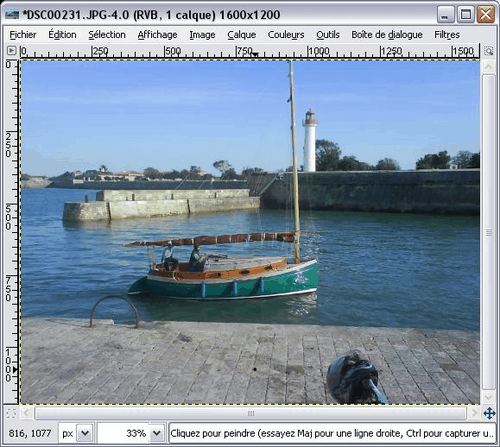Open the Fichier menu
This screenshot has height=447, width=500.
click(23, 35)
